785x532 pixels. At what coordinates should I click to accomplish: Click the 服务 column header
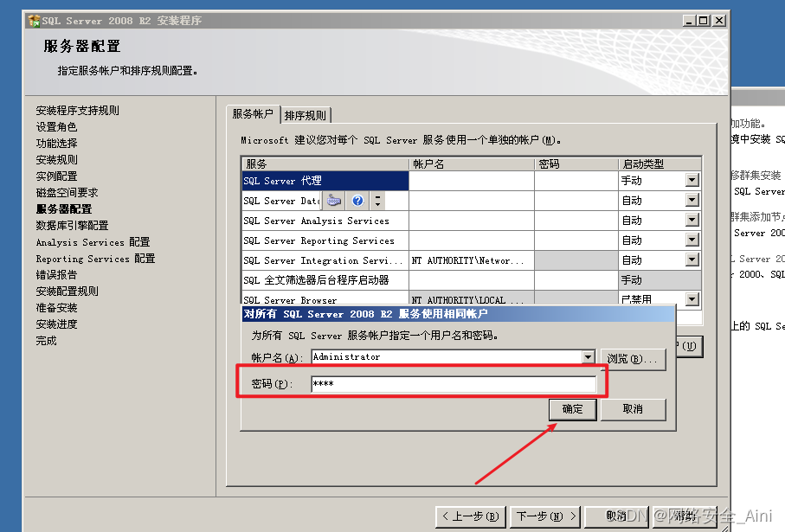(x=325, y=164)
